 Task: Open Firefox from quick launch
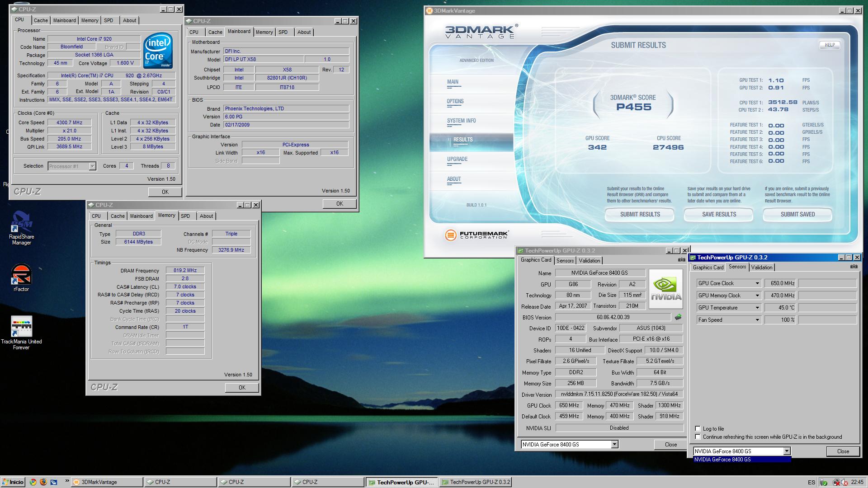click(x=43, y=482)
